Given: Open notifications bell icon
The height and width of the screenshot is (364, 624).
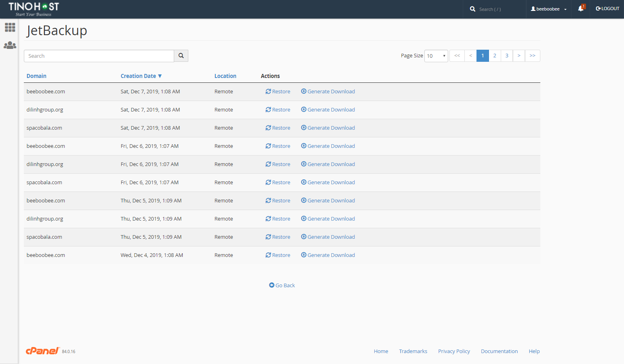Looking at the screenshot, I should pyautogui.click(x=581, y=8).
